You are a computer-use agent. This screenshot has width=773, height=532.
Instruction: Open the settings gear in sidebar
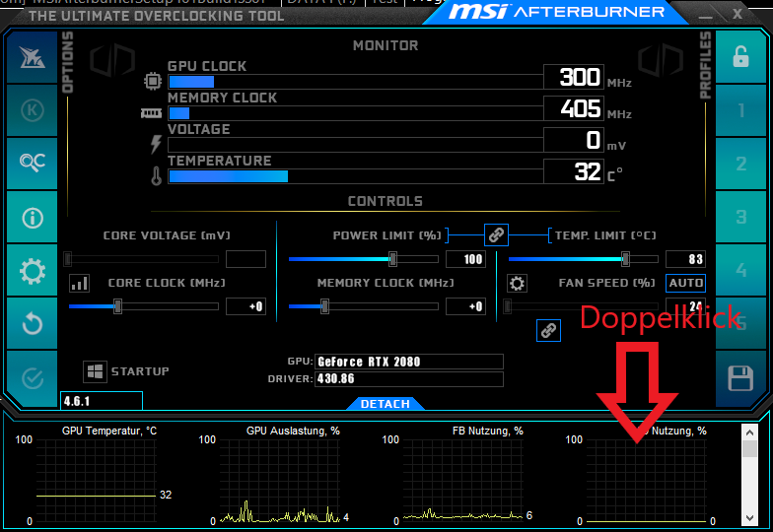(32, 270)
